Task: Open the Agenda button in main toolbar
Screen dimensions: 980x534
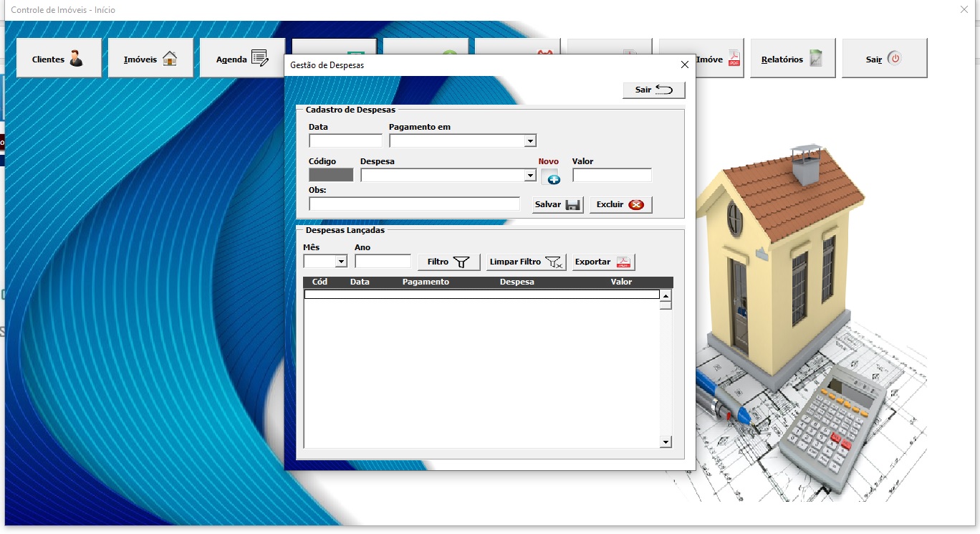Action: [242, 59]
